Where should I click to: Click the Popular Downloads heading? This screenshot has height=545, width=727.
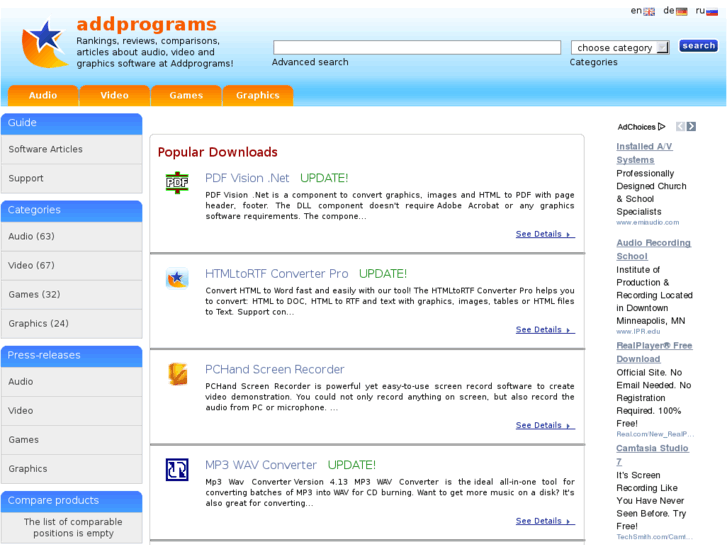[x=217, y=152]
